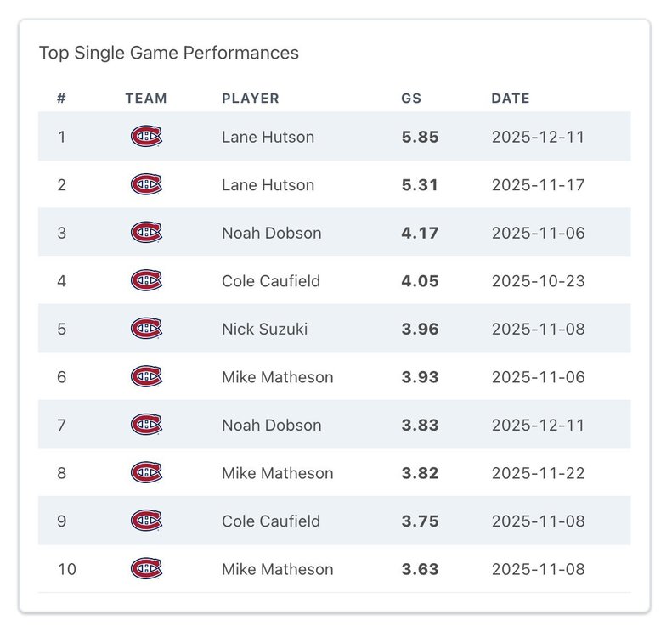Click the team logo beside rank 4
Screen dimensions: 672x637
[x=146, y=280]
